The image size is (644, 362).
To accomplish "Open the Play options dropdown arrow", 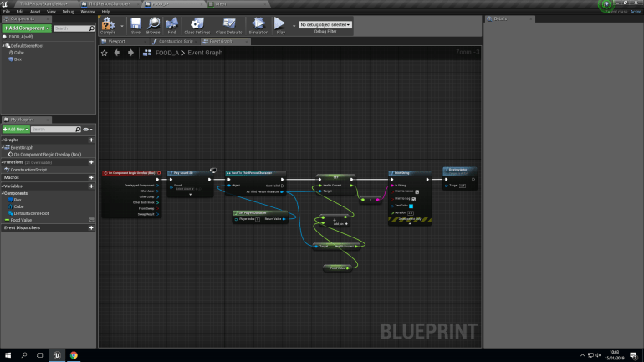I will 294,25.
